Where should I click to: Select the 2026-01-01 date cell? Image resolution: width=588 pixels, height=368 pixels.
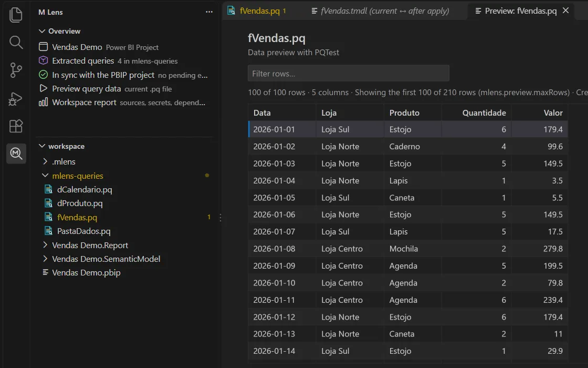point(282,129)
